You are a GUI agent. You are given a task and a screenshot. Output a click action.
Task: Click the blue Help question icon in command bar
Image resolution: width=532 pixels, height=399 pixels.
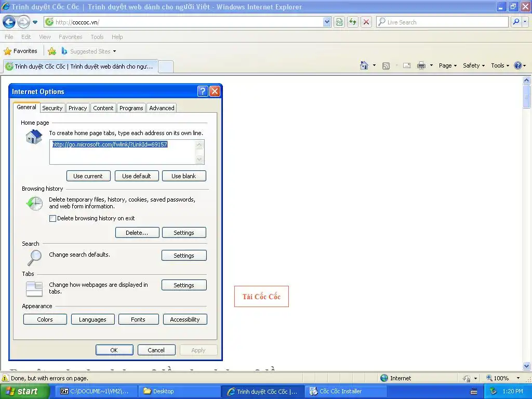pos(518,65)
